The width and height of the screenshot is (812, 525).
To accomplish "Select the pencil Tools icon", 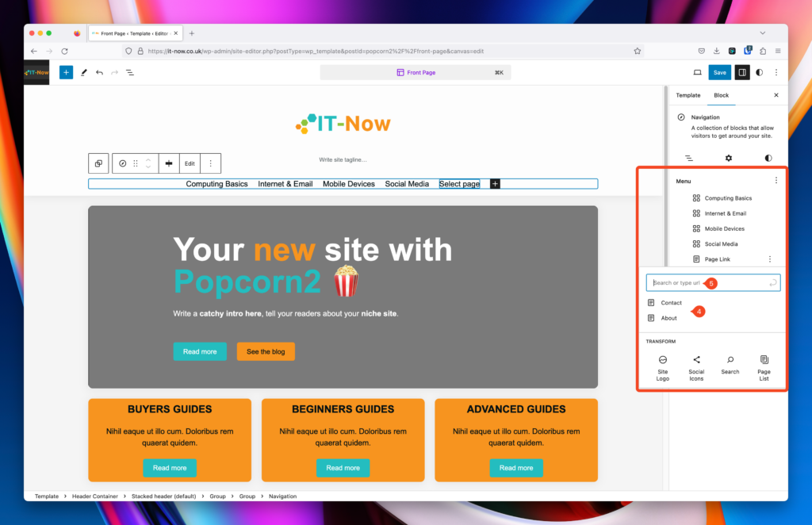I will click(x=84, y=72).
